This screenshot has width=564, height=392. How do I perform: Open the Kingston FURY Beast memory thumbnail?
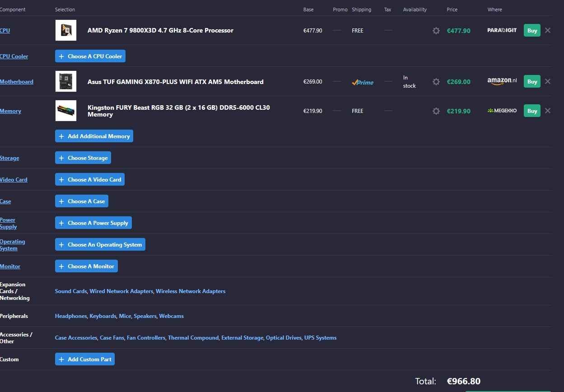click(66, 111)
